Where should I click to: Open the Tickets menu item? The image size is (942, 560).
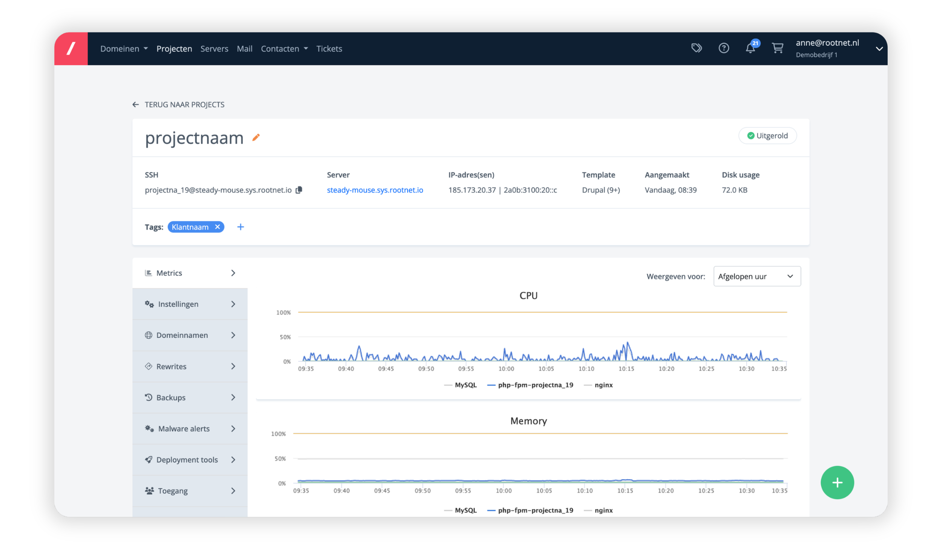[x=329, y=48]
